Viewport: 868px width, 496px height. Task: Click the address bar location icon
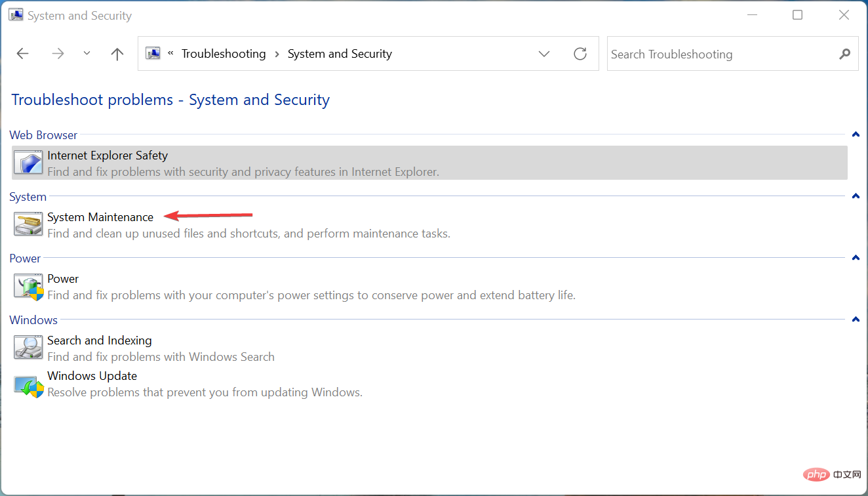click(x=153, y=53)
